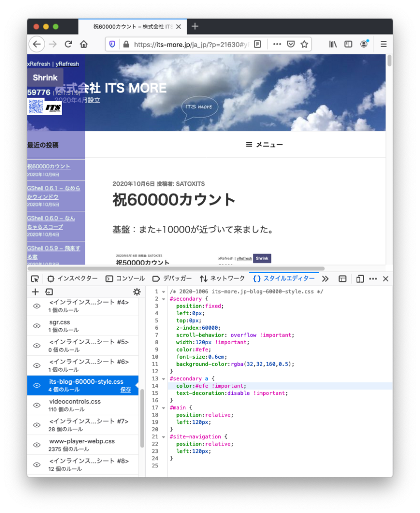Show more DevTools tabs with chevron
The image size is (420, 513).
tap(325, 279)
